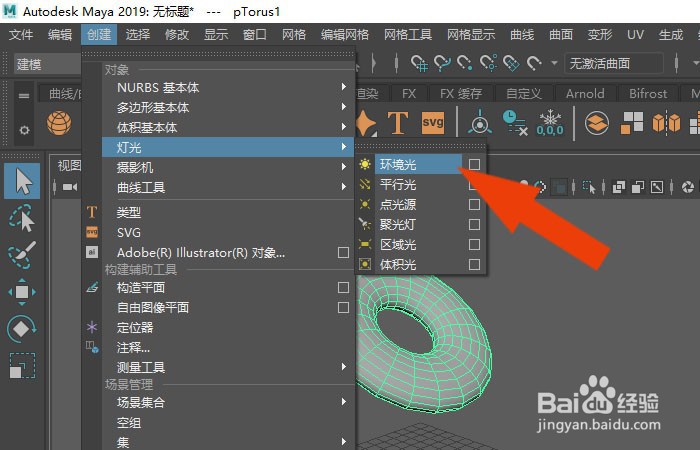Activate the Rotate tool

21,329
